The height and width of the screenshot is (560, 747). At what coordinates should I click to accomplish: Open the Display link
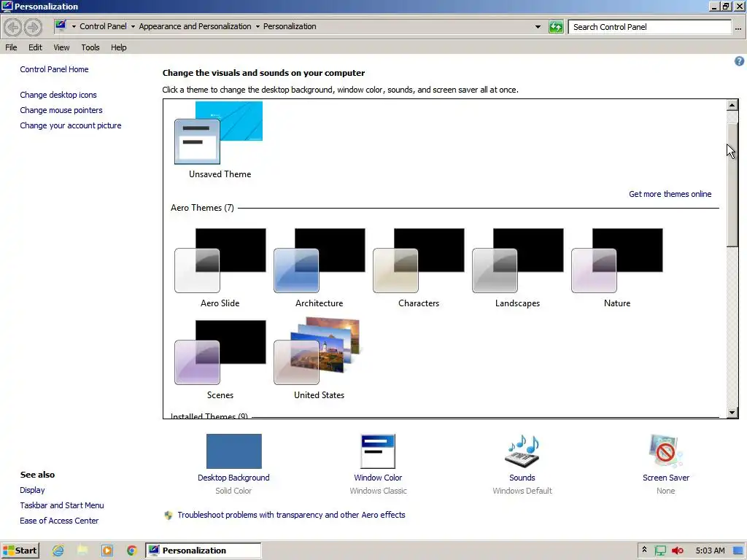pyautogui.click(x=32, y=490)
